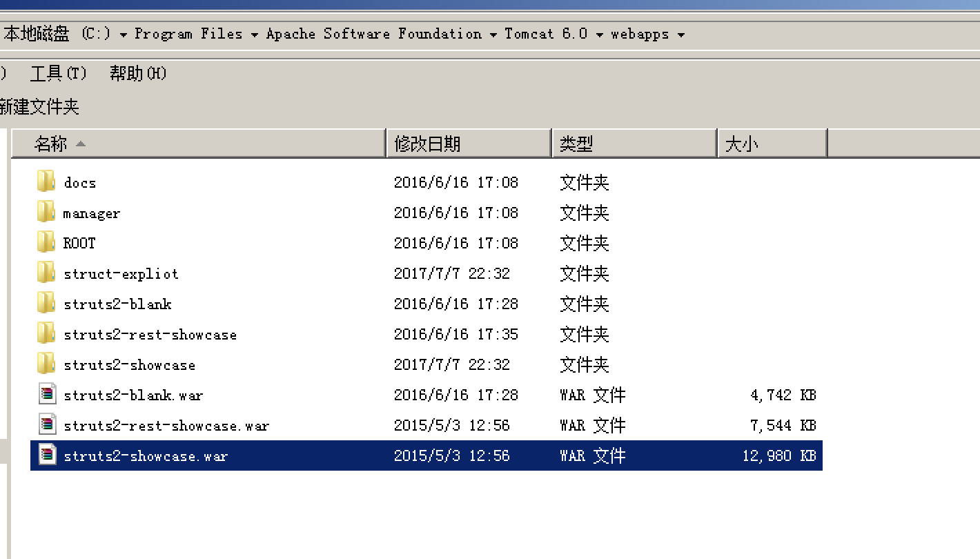Click the size value 7,544 KB
This screenshot has width=980, height=559.
click(783, 425)
